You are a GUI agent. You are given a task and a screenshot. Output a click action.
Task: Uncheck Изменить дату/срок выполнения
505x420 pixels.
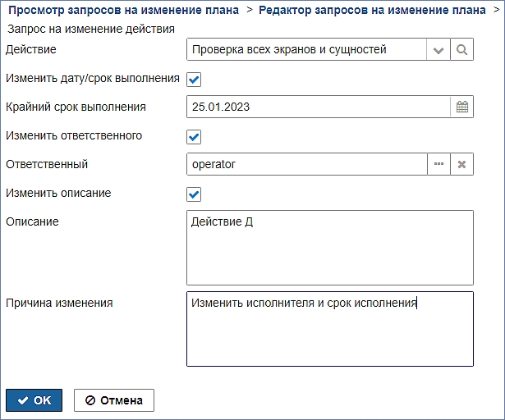(194, 80)
